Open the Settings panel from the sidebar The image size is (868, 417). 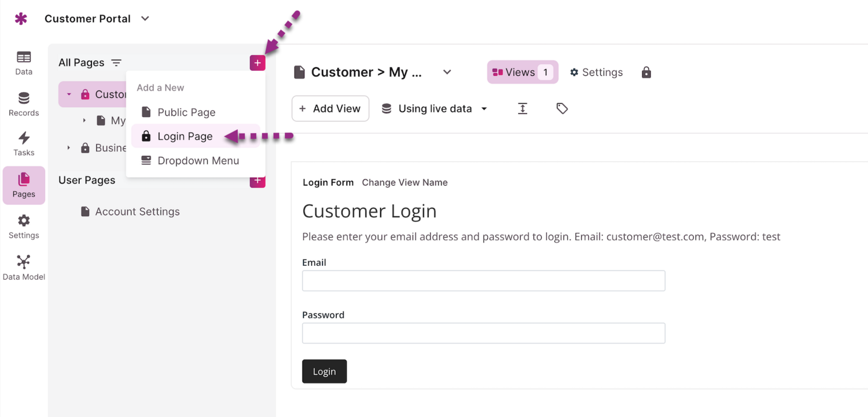tap(23, 226)
